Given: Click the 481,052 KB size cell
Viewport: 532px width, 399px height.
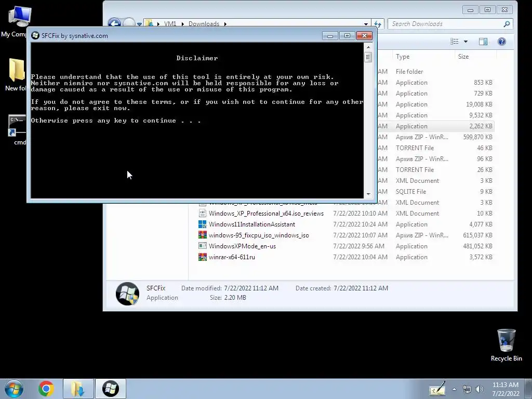Looking at the screenshot, I should point(477,246).
